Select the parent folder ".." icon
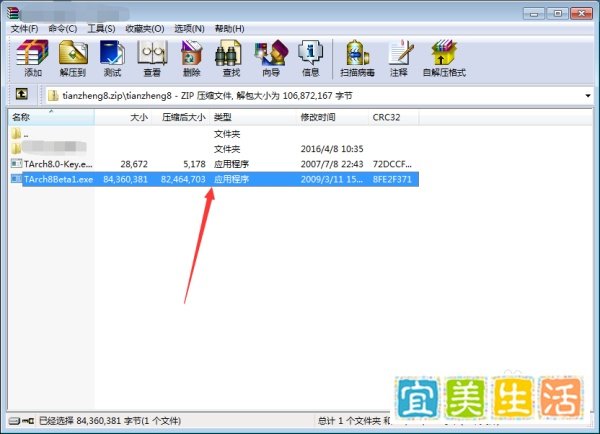 point(16,134)
